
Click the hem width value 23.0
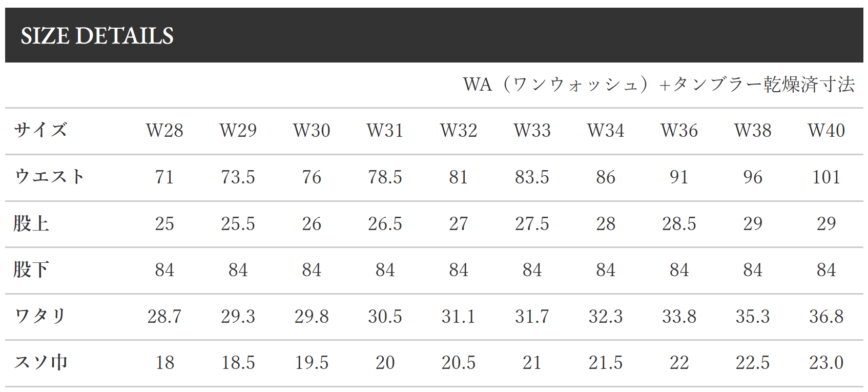tap(826, 363)
